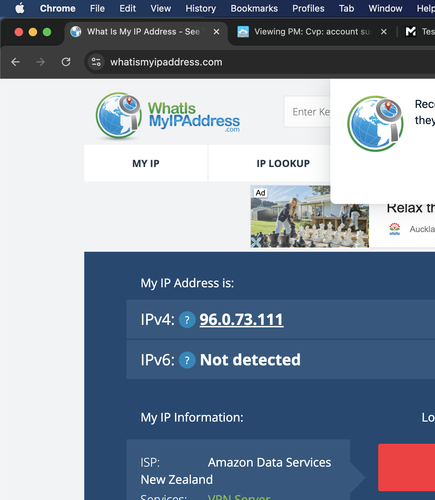This screenshot has height=500, width=435.
Task: View site information icon in address bar
Action: pos(96,62)
